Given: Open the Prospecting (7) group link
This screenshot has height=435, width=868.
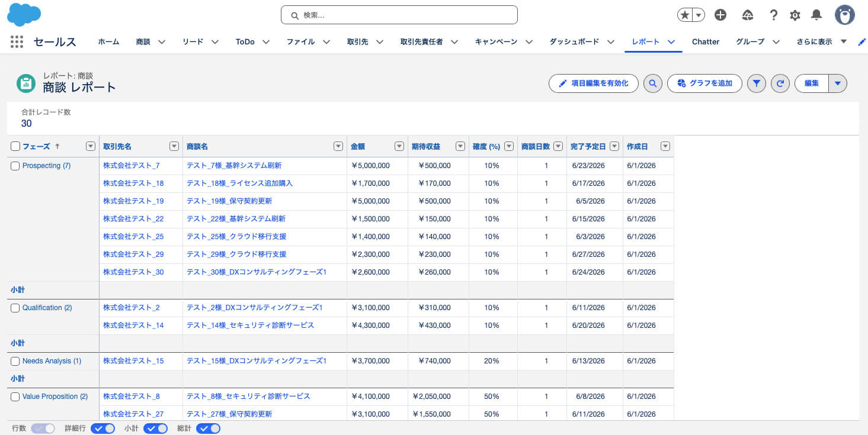Looking at the screenshot, I should [46, 166].
